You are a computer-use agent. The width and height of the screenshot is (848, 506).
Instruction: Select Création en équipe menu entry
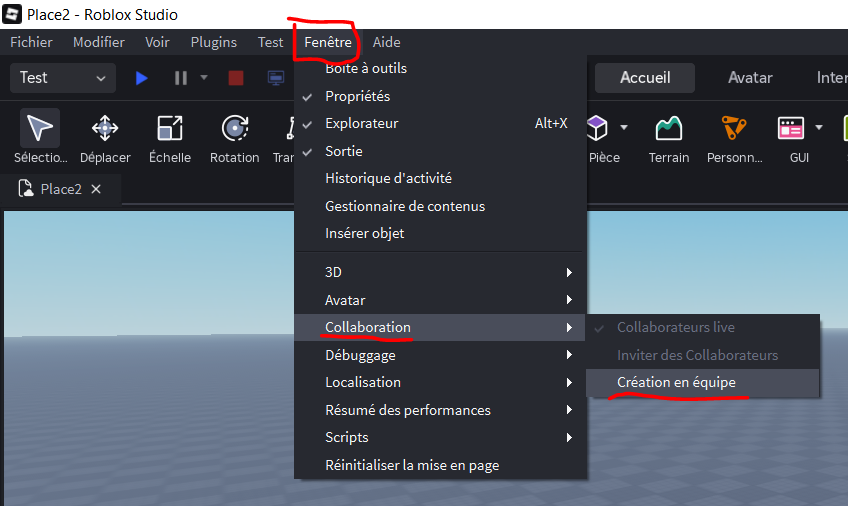coord(676,382)
